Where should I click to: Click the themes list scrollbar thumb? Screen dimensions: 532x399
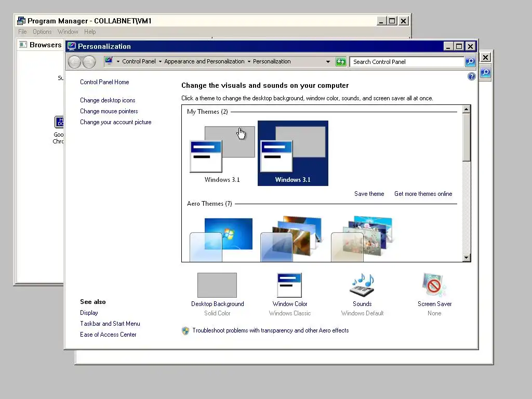[466, 137]
